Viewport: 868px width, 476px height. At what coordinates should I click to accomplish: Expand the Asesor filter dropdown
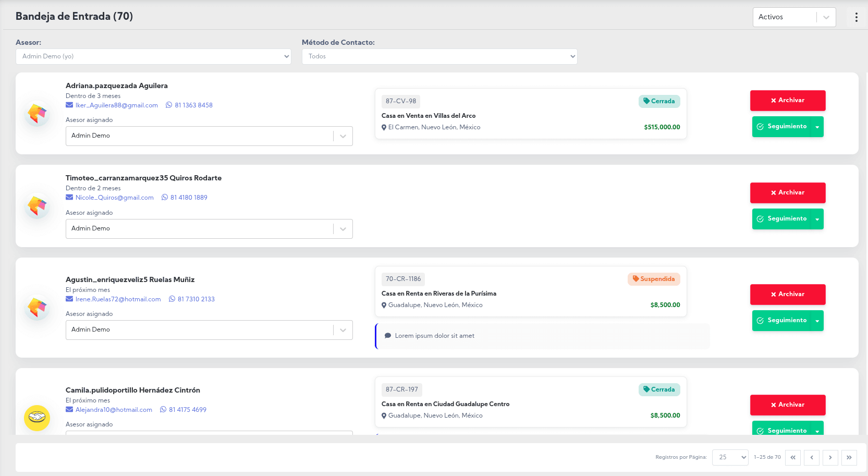pos(153,56)
